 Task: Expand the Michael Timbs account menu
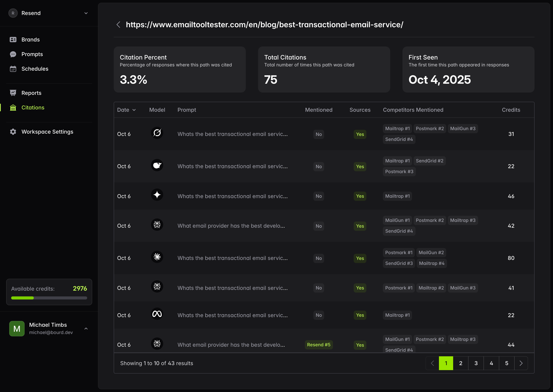[86, 329]
